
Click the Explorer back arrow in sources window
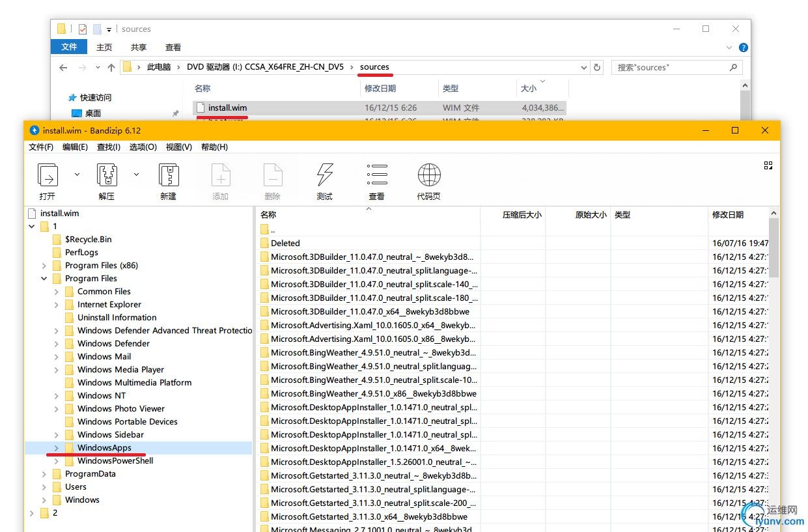[63, 67]
